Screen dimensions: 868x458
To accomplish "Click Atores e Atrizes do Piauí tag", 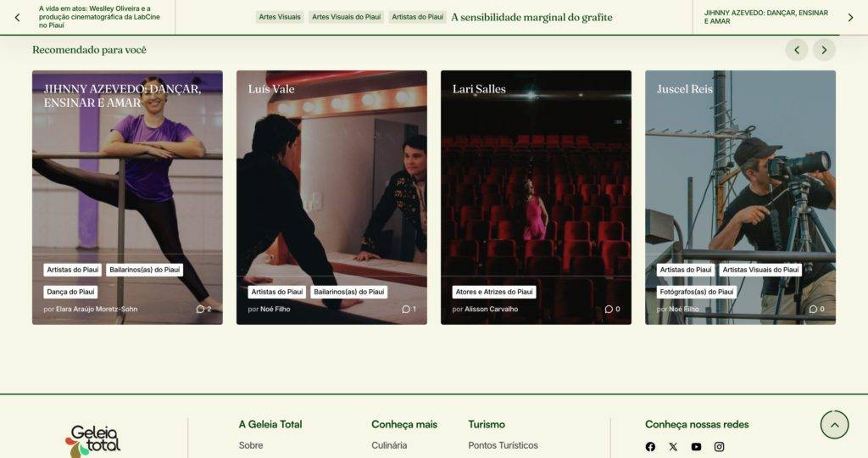I will 494,292.
